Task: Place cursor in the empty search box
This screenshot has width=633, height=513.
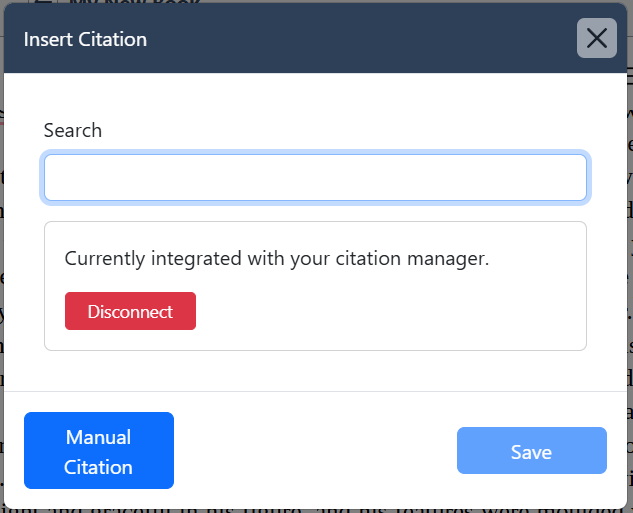Action: coord(315,178)
